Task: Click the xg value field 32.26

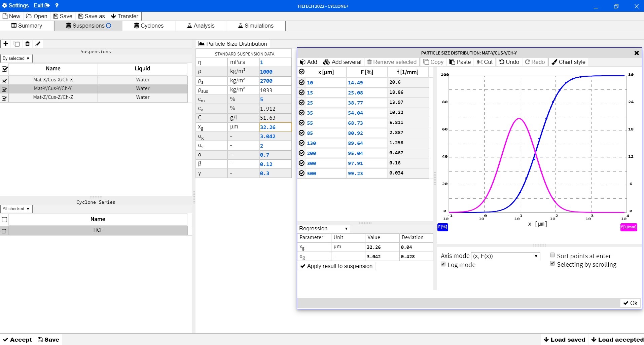Action: click(275, 127)
